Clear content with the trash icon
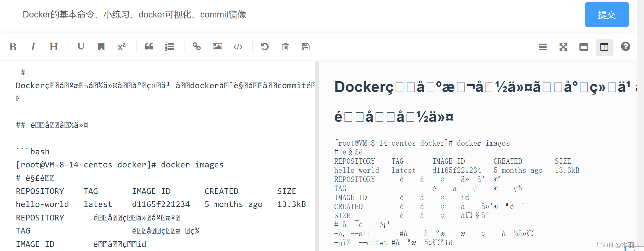The image size is (644, 251). [x=285, y=47]
